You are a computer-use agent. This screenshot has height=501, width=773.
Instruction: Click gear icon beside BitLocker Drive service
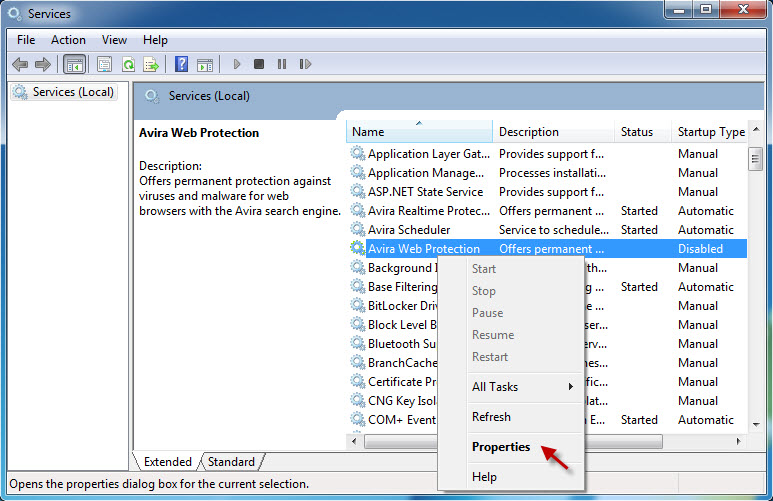[x=357, y=305]
